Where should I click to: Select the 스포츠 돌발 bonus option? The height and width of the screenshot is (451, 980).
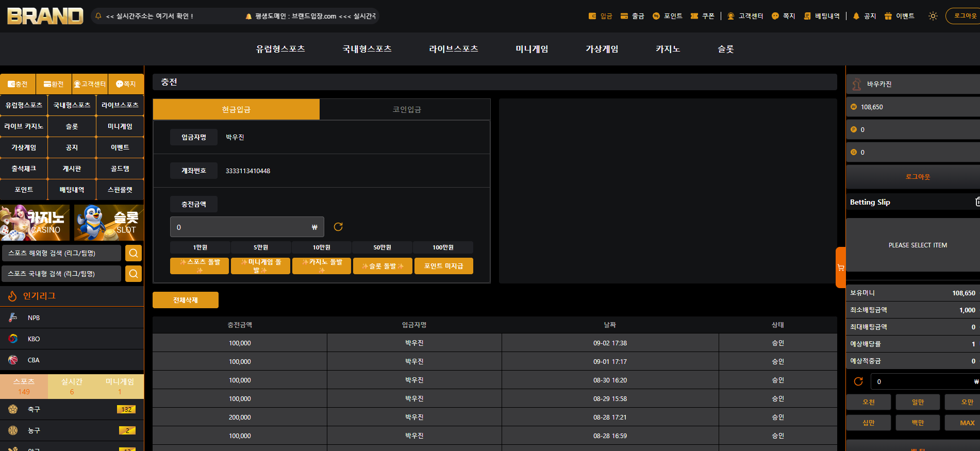200,266
